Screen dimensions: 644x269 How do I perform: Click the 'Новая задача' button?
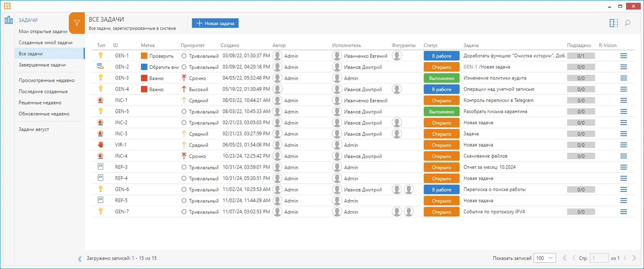coord(215,23)
